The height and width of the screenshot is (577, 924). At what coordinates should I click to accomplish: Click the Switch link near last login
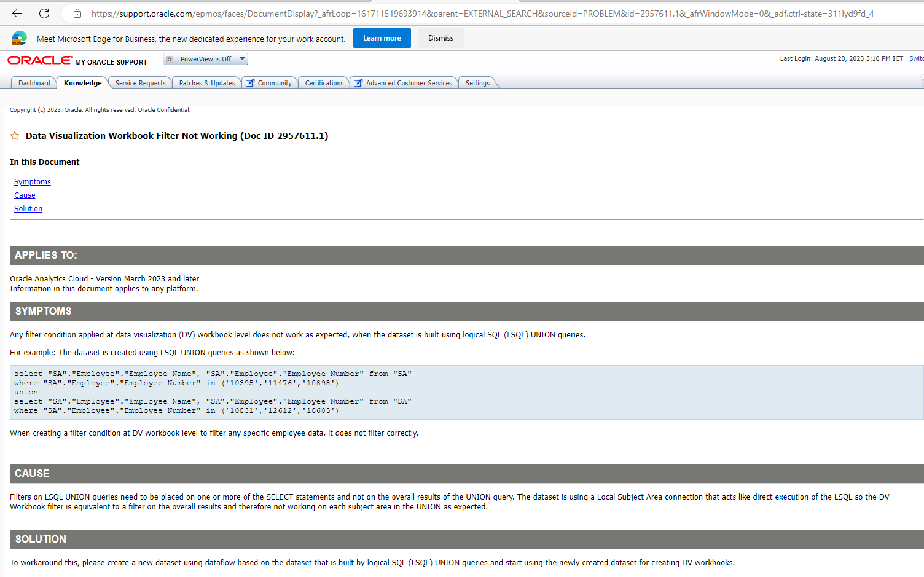coord(916,58)
